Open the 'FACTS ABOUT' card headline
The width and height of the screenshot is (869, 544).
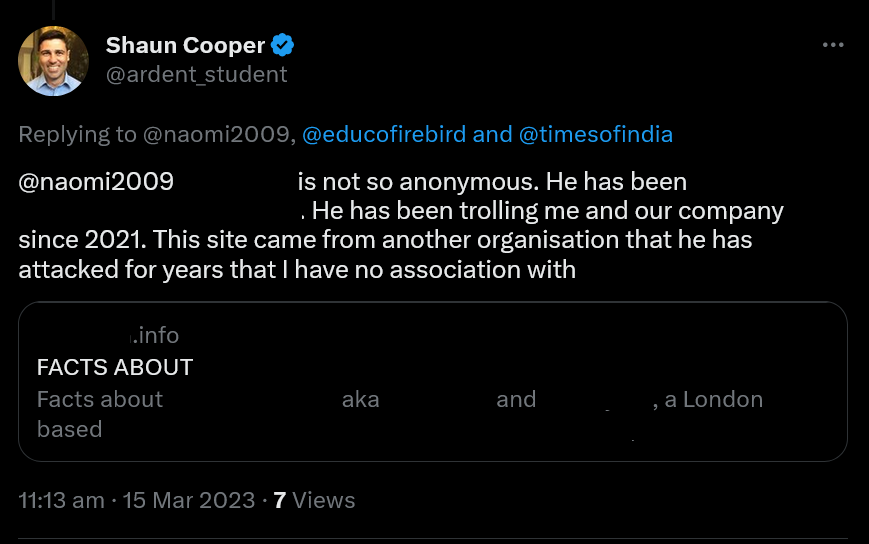115,367
